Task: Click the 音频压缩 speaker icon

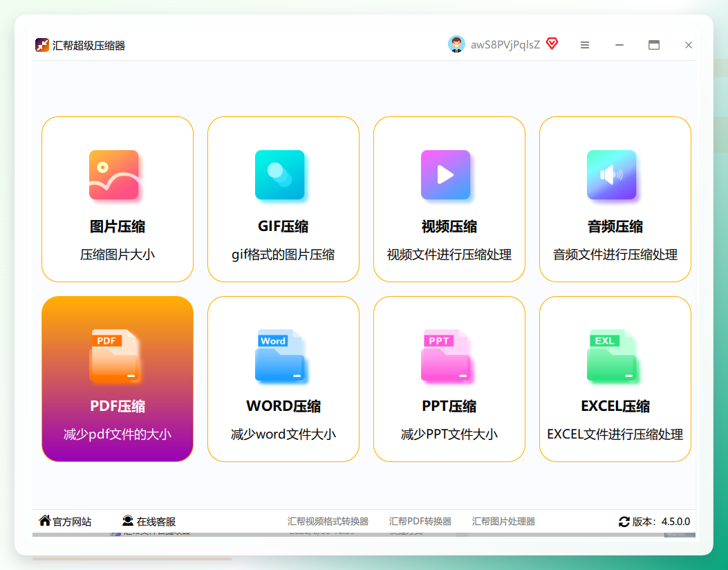Action: pos(611,175)
